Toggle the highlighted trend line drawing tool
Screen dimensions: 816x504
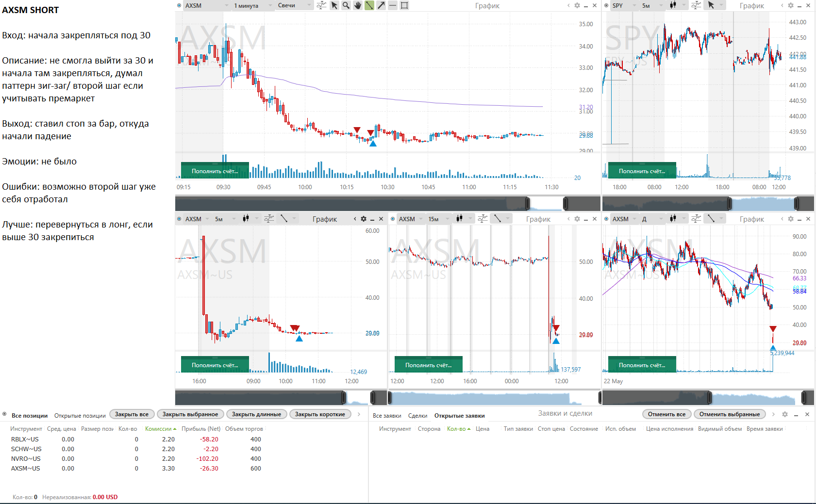pyautogui.click(x=369, y=5)
